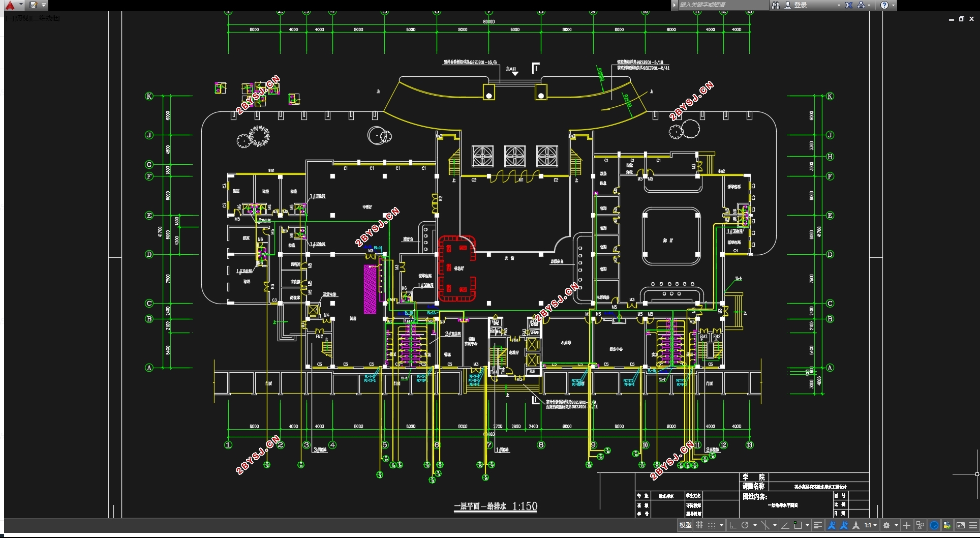980x538 pixels.
Task: Click the workspace switching gear icon
Action: coord(886,525)
